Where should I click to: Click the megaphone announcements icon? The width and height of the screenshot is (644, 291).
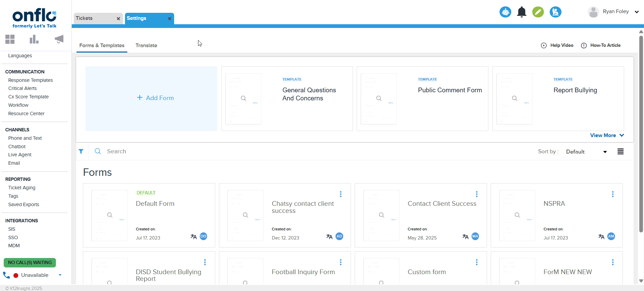pyautogui.click(x=59, y=39)
